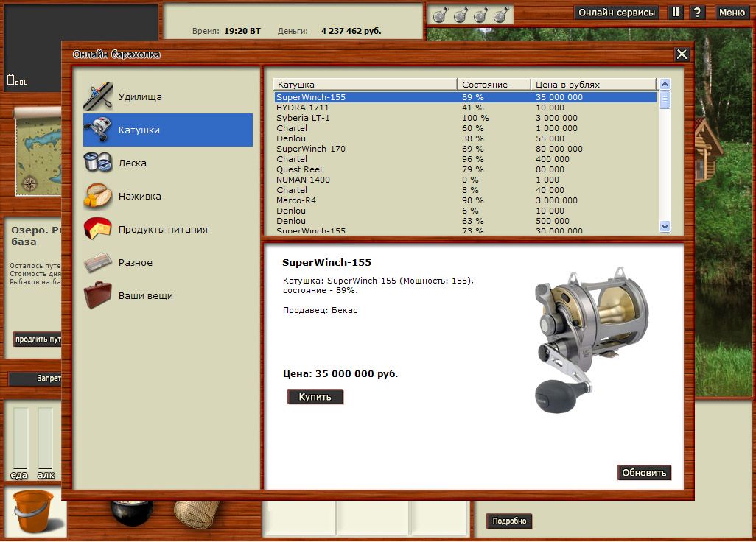756x542 pixels.
Task: Open the Наживка bread bait icon
Action: 98,196
